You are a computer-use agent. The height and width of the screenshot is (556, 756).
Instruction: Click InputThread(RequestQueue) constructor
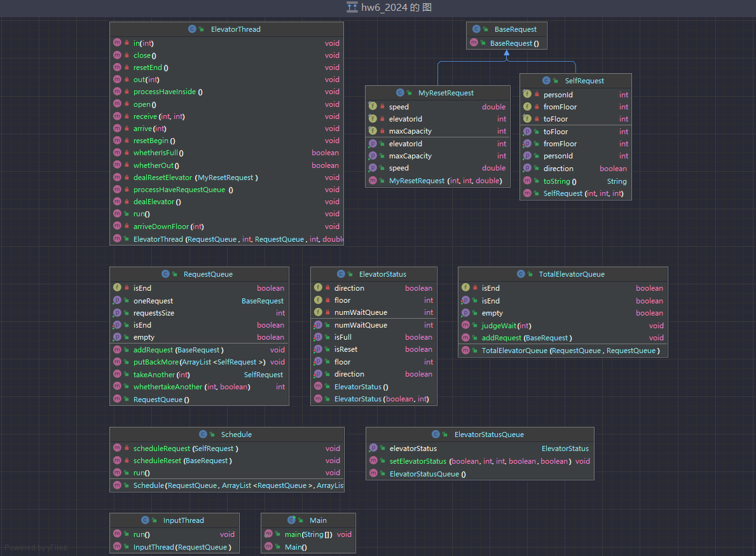click(x=174, y=547)
